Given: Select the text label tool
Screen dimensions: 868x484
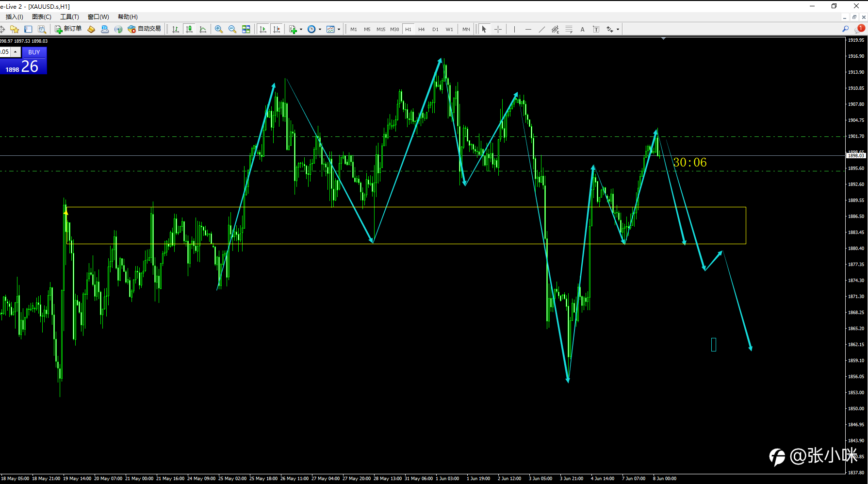Looking at the screenshot, I should (x=596, y=29).
